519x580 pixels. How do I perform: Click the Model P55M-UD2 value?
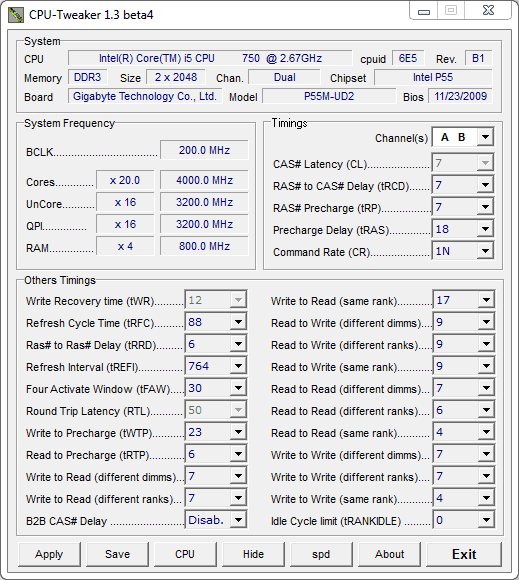tap(329, 96)
